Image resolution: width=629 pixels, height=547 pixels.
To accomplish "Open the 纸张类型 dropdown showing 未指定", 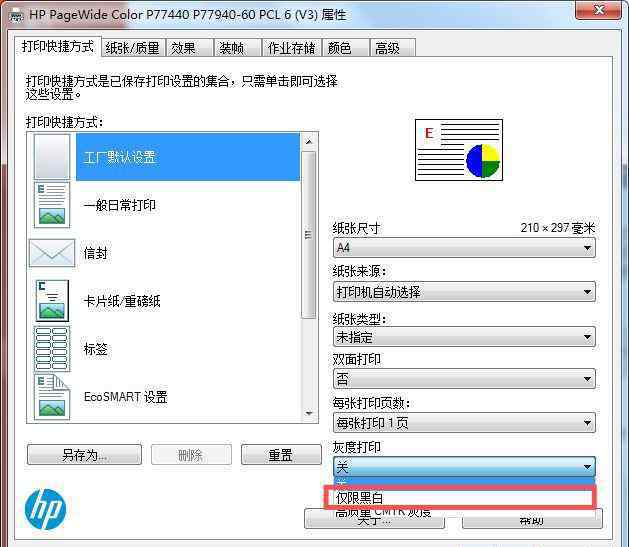I will click(x=464, y=337).
